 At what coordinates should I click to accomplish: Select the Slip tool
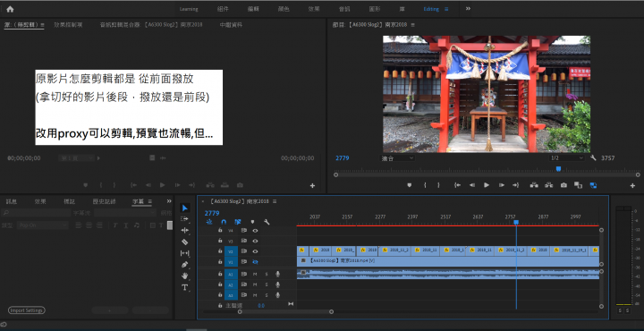[185, 253]
